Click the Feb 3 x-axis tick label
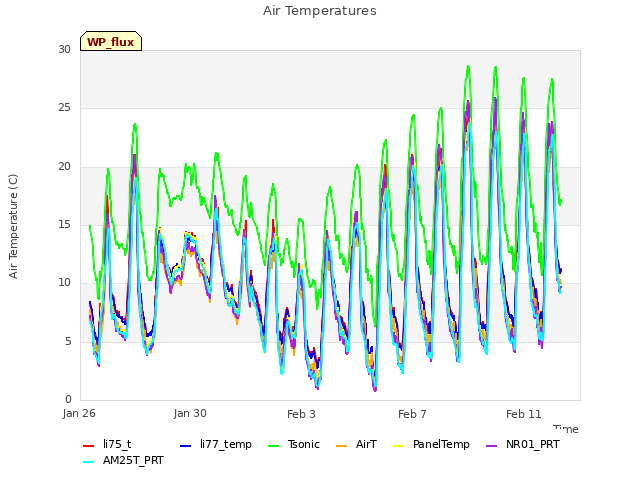Image resolution: width=640 pixels, height=480 pixels. point(301,414)
